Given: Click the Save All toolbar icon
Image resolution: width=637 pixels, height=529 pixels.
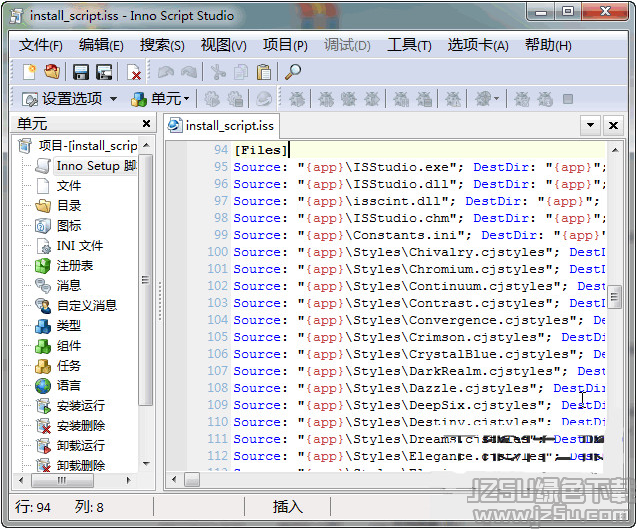Looking at the screenshot, I should [104, 72].
